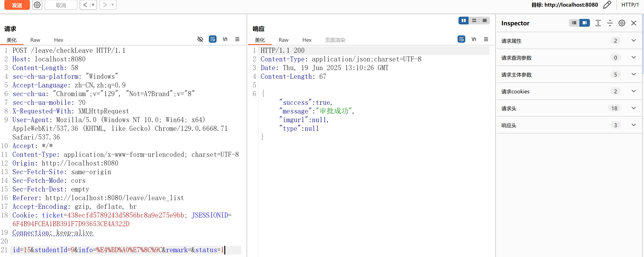
Task: Click the 审批成功 message value
Action: pyautogui.click(x=334, y=111)
